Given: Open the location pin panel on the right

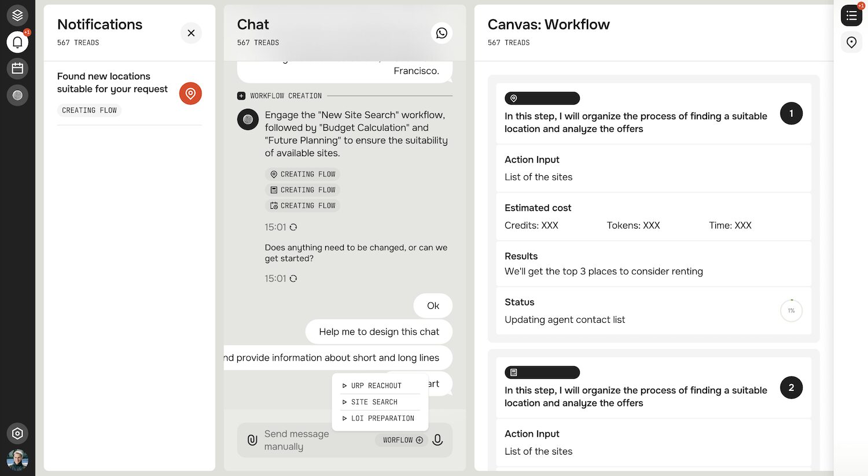Looking at the screenshot, I should click(851, 42).
